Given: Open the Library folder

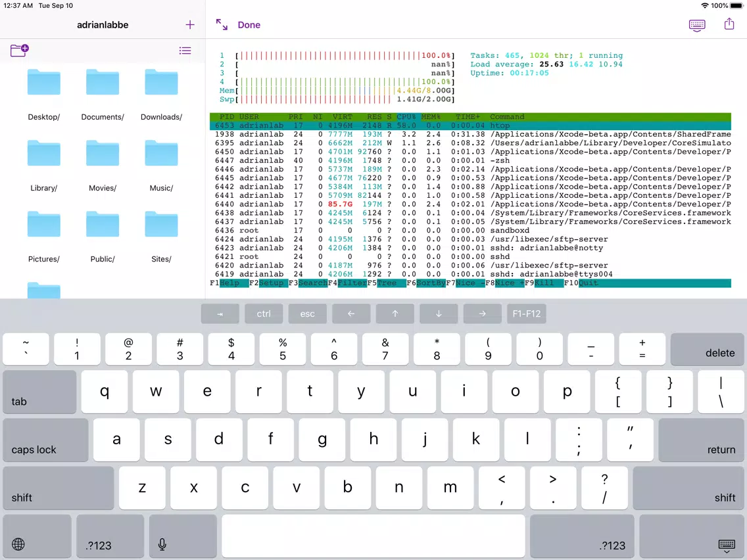Looking at the screenshot, I should coord(44,166).
